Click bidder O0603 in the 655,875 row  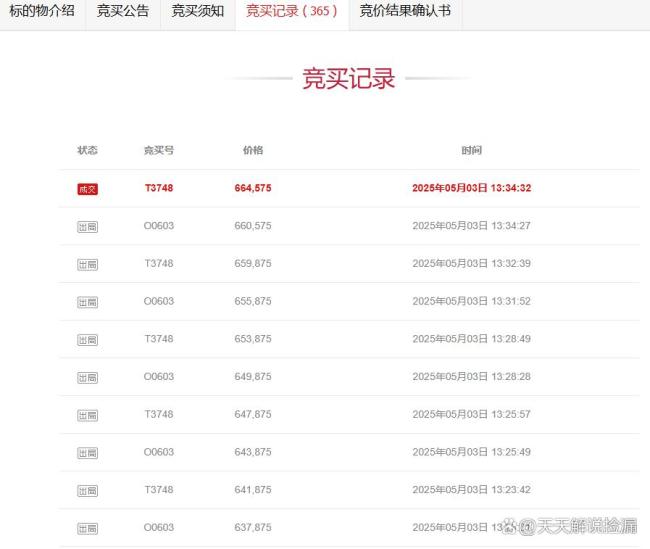click(x=159, y=301)
